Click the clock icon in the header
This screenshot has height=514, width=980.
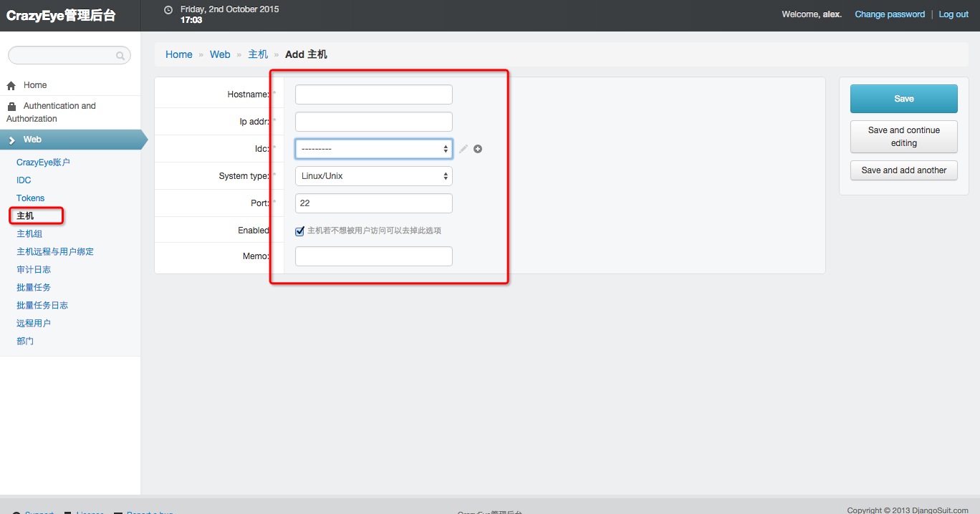[168, 10]
